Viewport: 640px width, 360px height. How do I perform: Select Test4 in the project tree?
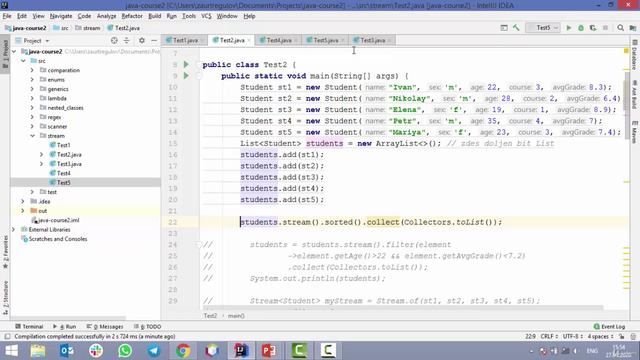[x=63, y=173]
